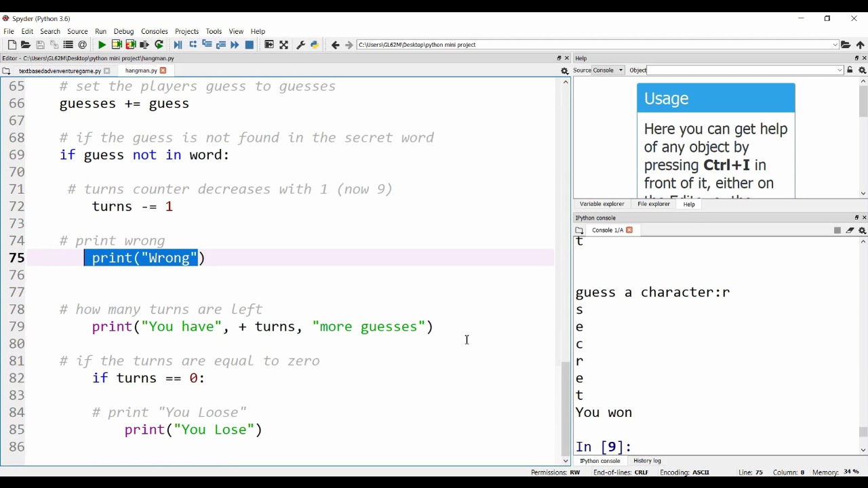This screenshot has height=488, width=868.
Task: Step into function debugger icon
Action: coord(207,45)
